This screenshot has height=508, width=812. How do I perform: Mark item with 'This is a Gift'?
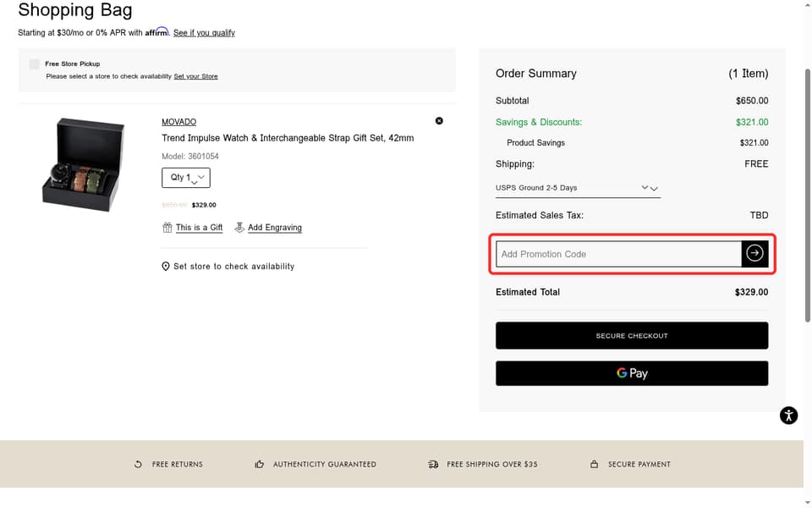pos(199,228)
